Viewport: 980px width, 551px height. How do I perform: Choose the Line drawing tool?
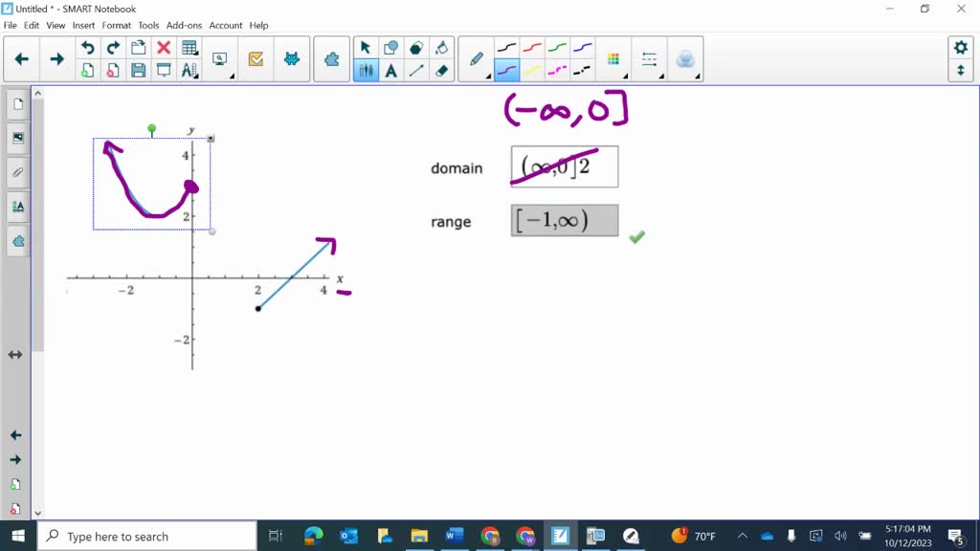click(418, 69)
